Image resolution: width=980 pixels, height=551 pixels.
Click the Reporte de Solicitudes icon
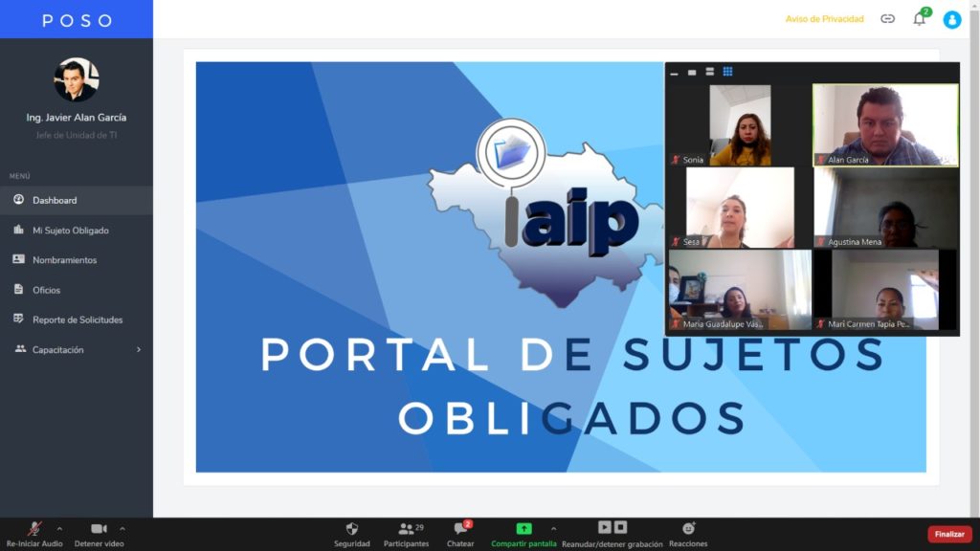coord(19,319)
